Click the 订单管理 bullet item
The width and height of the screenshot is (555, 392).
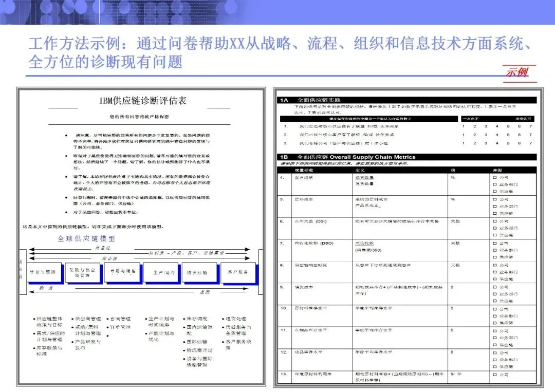pyautogui.click(x=120, y=327)
